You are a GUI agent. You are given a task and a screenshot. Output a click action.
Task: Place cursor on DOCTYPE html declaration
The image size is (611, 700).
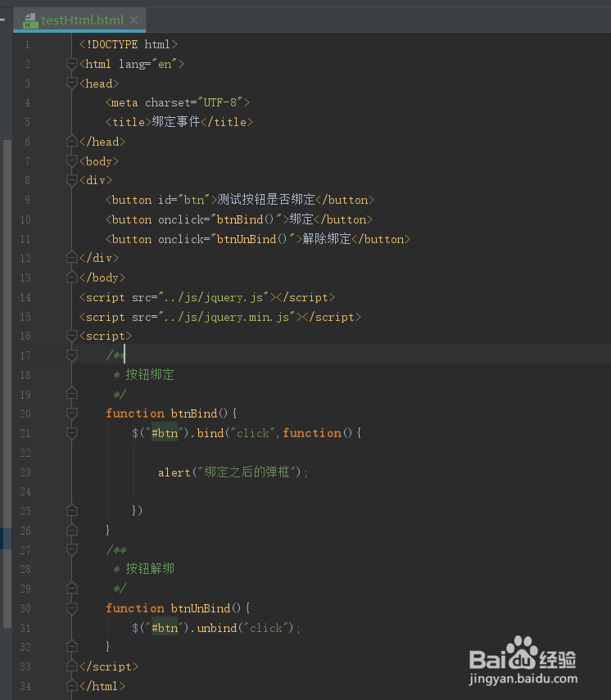[129, 45]
